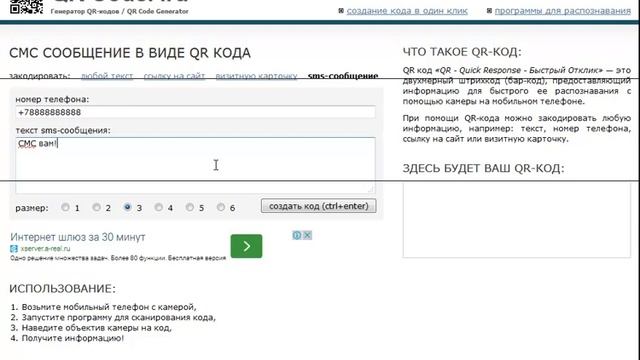Click list item 'Наведите объектив камеры на код'
The height and width of the screenshot is (360, 640).
pyautogui.click(x=96, y=328)
